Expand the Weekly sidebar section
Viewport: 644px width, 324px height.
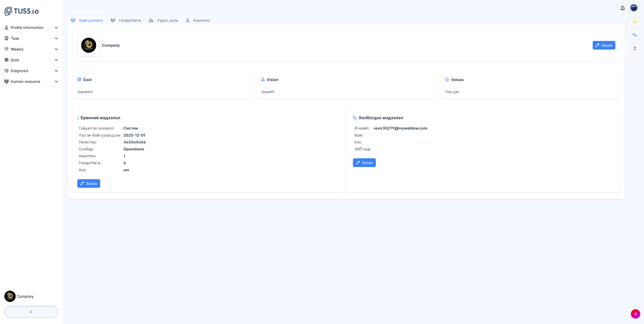tap(31, 49)
